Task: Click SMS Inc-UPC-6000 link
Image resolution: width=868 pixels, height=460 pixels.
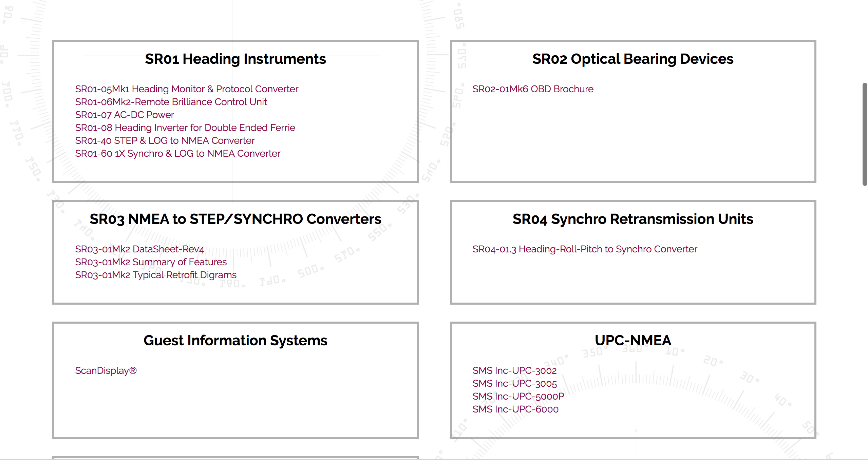Action: click(515, 409)
